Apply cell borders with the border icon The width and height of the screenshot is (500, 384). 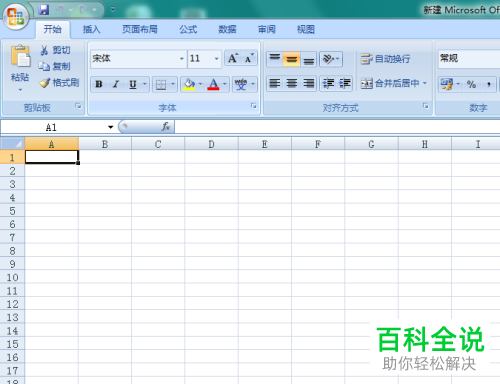(161, 84)
